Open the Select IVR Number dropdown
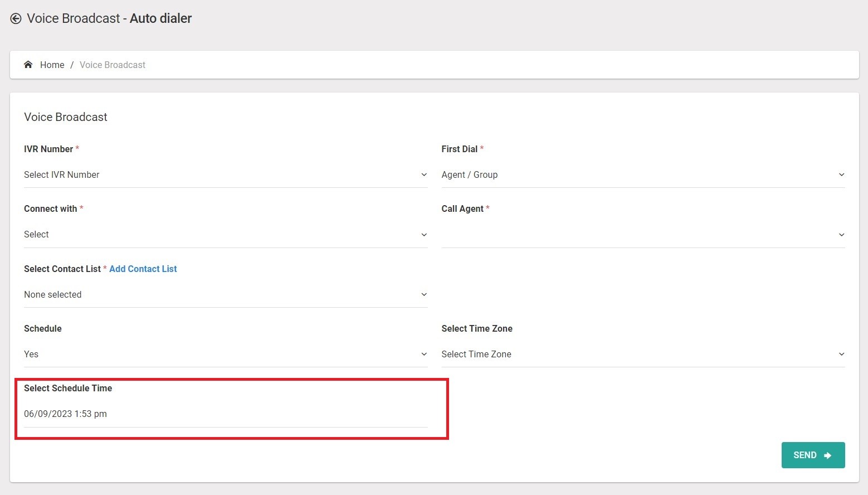 (226, 175)
